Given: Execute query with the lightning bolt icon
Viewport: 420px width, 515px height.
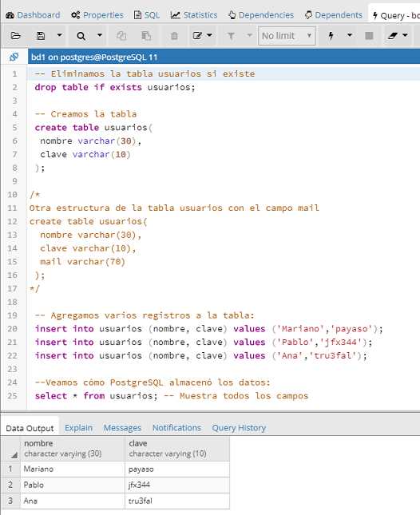Looking at the screenshot, I should [331, 36].
